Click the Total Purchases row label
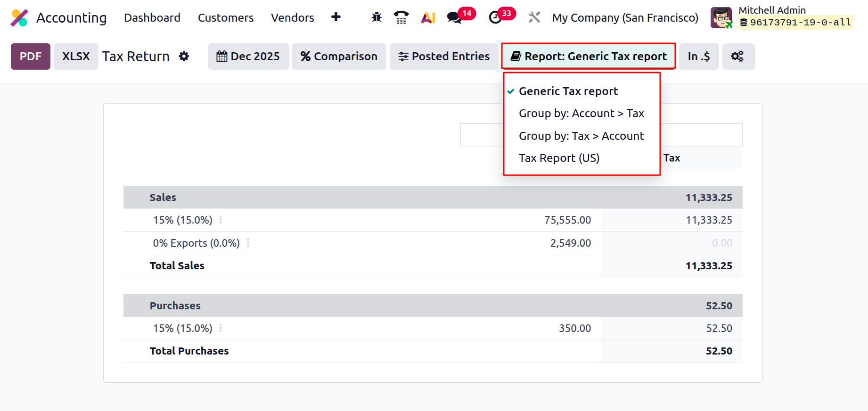Screen dimensions: 868x411 [x=189, y=351]
